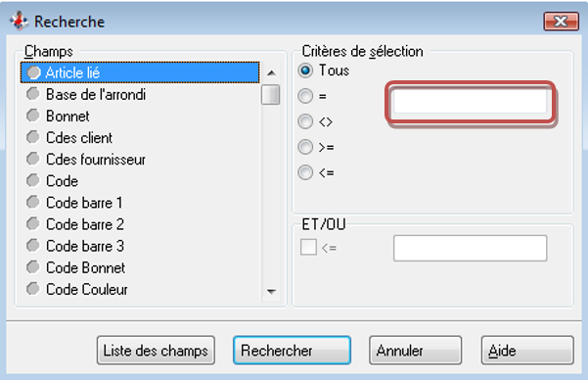Enable the equals (=) criterion radio
The height and width of the screenshot is (380, 588).
(305, 96)
